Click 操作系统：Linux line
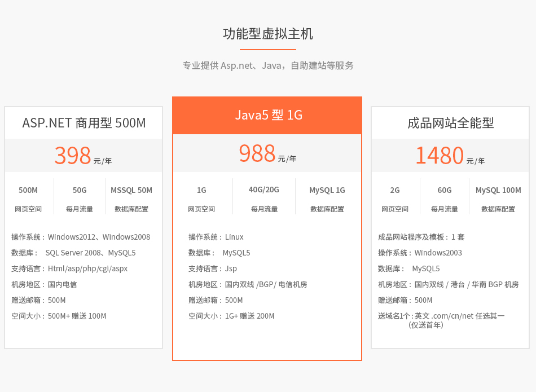Viewport: 536px width, 392px height. tap(216, 237)
